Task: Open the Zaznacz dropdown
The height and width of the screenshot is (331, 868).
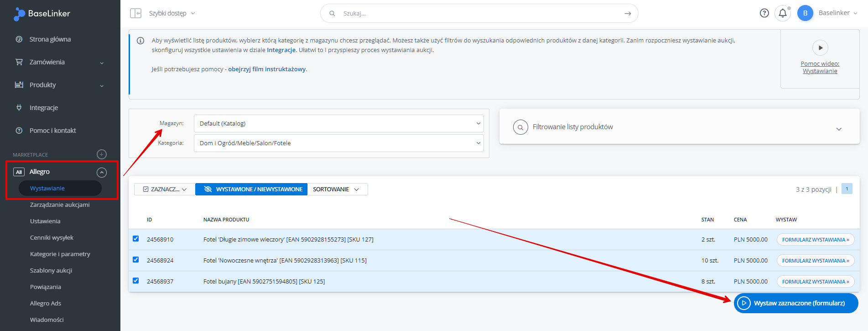Action: (165, 189)
